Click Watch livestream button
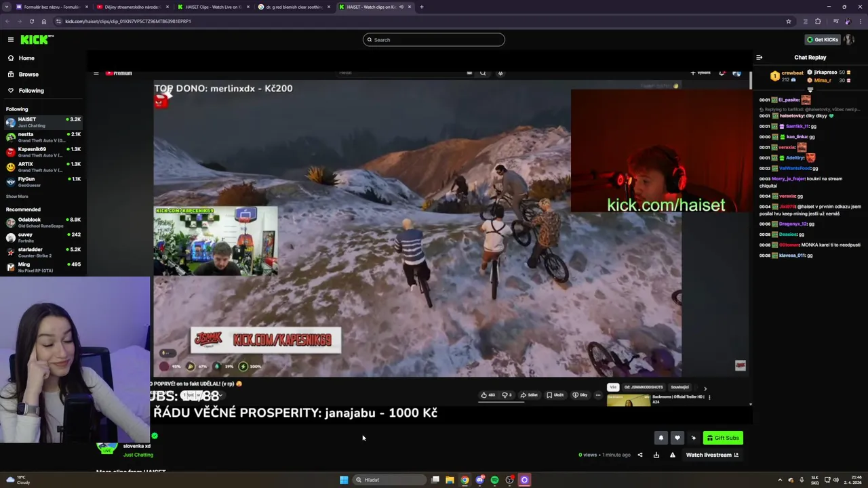This screenshot has width=868, height=488. pos(712,455)
